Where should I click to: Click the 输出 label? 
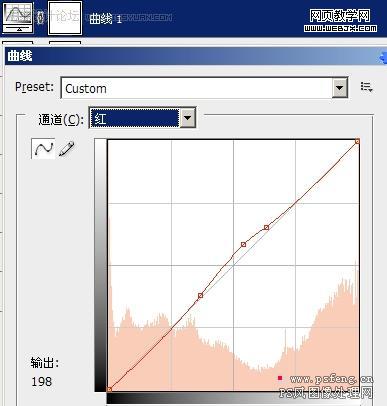click(44, 362)
